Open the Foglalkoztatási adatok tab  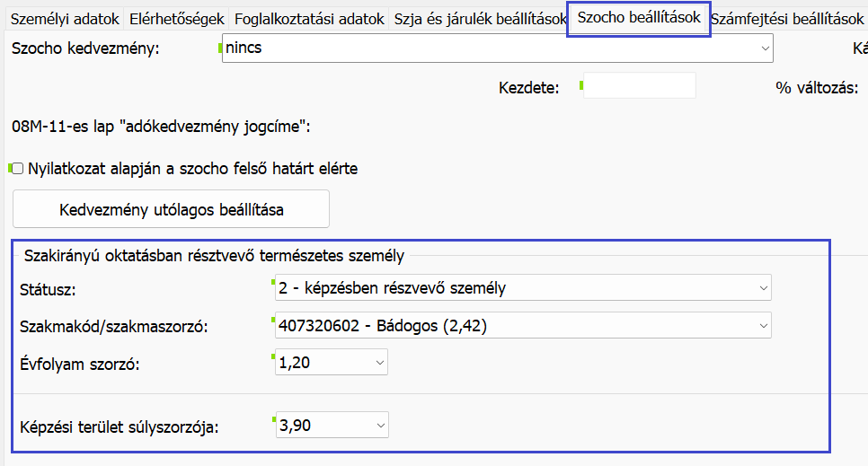tap(309, 19)
